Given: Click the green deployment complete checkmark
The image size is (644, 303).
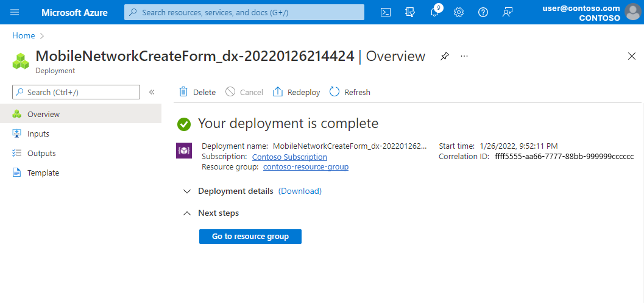Looking at the screenshot, I should coord(184,124).
